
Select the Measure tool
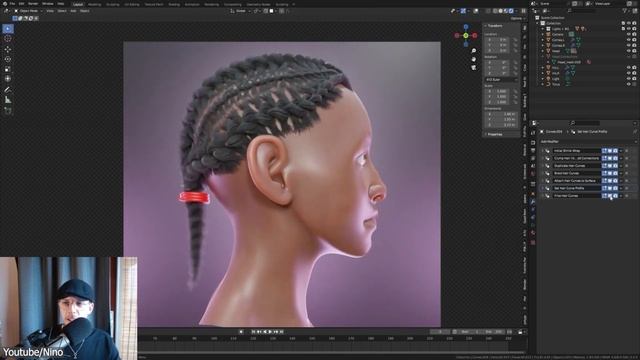click(x=8, y=100)
